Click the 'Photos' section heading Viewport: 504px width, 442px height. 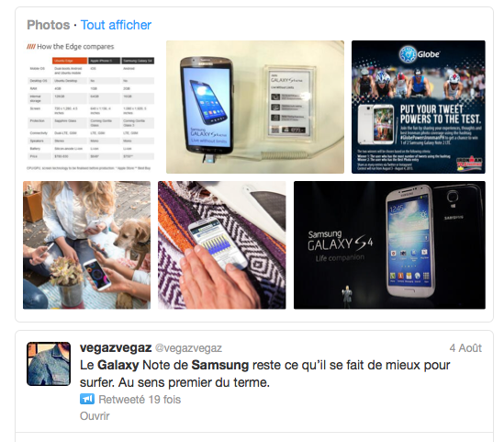coord(49,25)
